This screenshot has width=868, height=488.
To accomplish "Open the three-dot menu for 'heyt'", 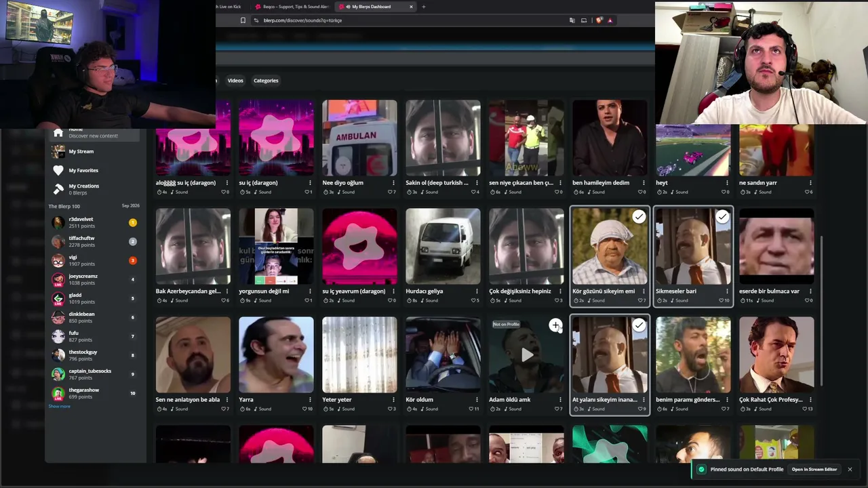I will 727,182.
